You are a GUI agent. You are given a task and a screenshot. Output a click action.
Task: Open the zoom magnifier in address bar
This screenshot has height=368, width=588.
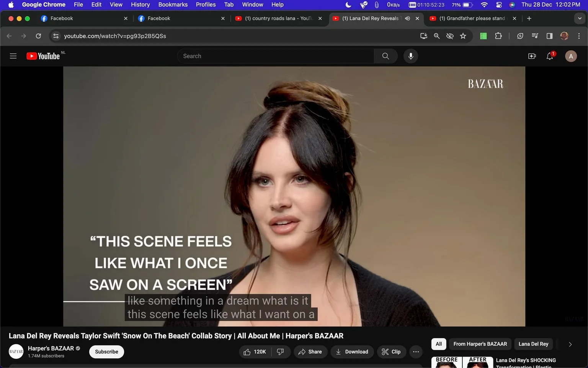click(437, 36)
